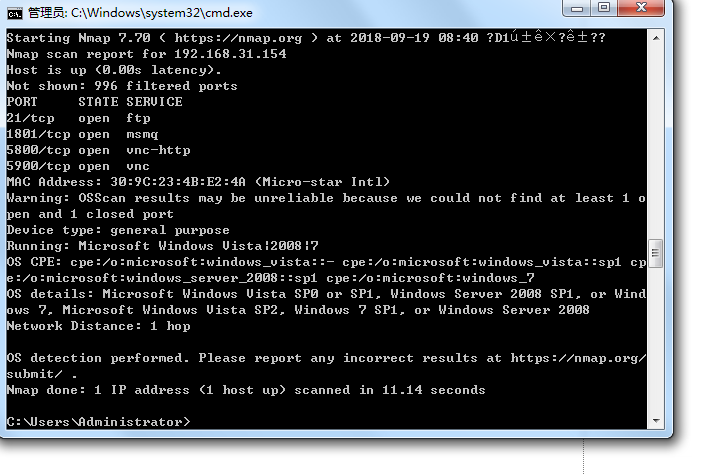Maximize the command prompt window
Viewport: 719px width, 474px height.
[604, 8]
